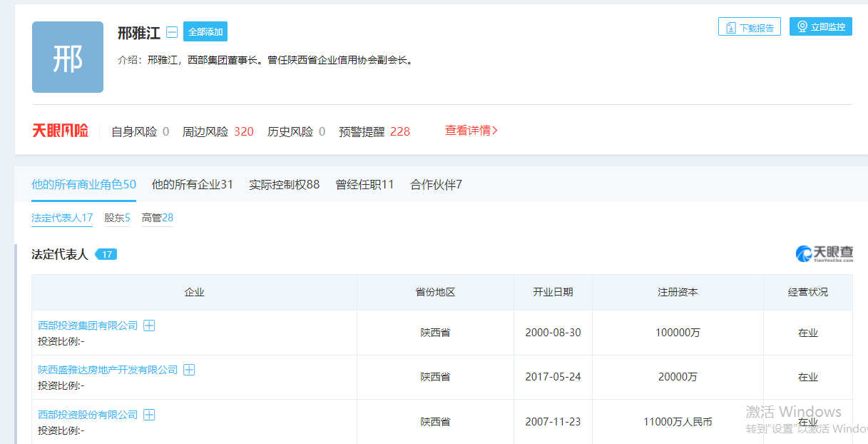The width and height of the screenshot is (868, 444).
Task: Open 西部投资股份有限公司 company link
Action: tap(88, 415)
